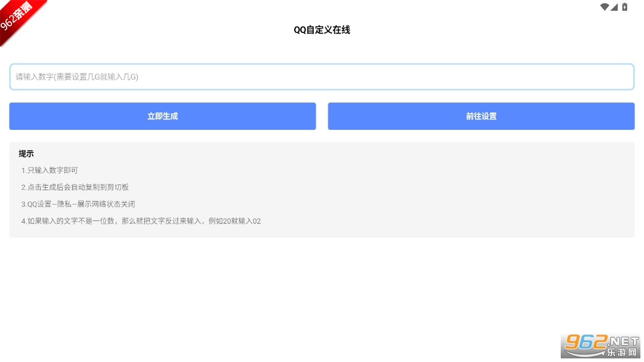Click the Wi-Fi status bar icon

coord(604,7)
